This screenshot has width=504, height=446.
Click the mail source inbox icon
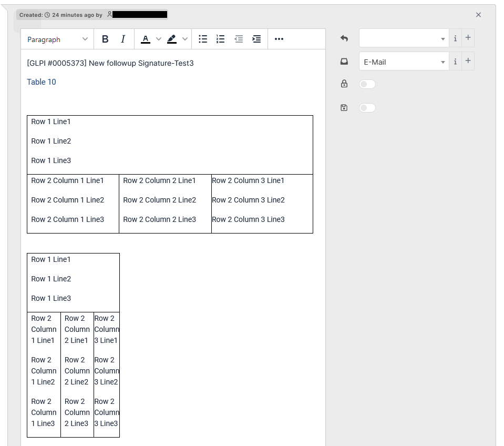(344, 61)
